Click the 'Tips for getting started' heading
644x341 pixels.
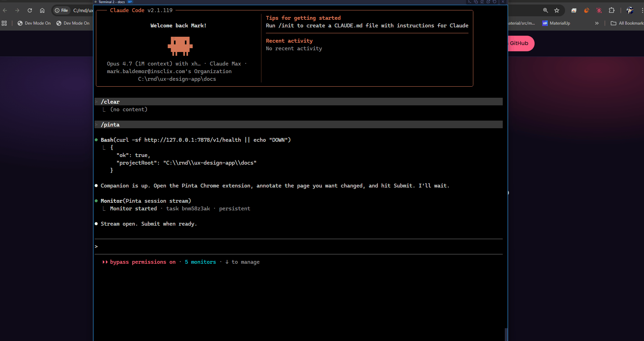[x=303, y=18]
